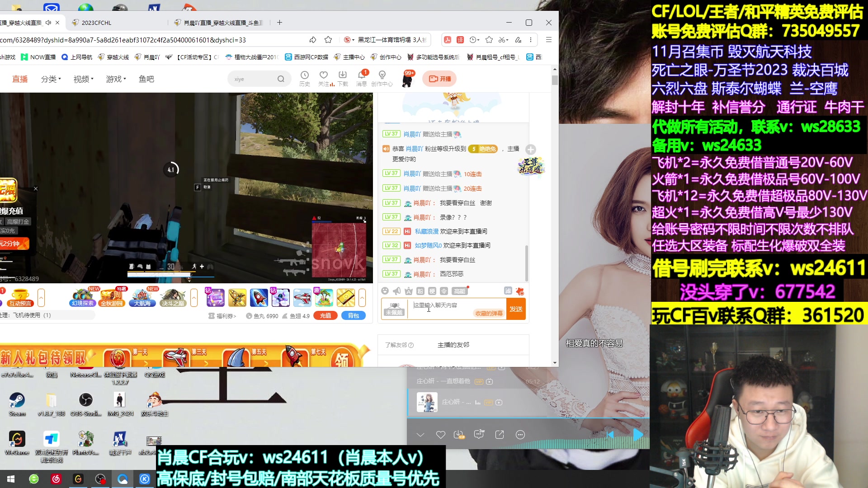Viewport: 868px width, 488px height.
Task: Mute the first browser tab's audio
Action: pos(48,23)
